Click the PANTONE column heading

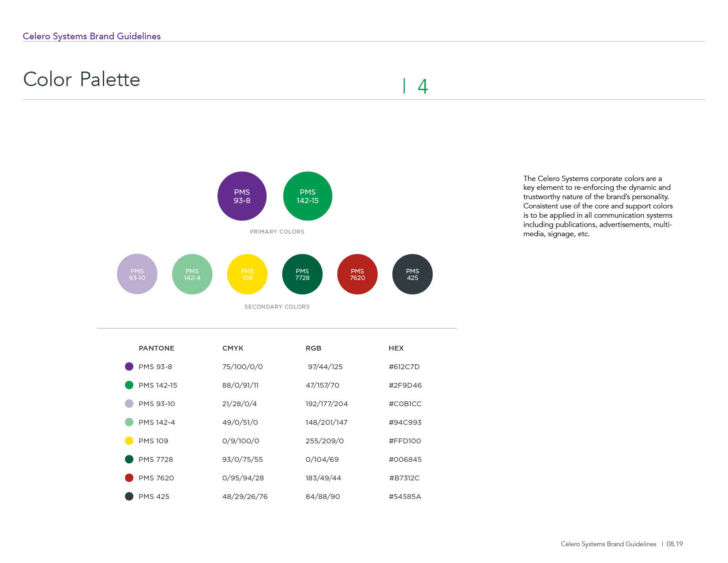157,348
